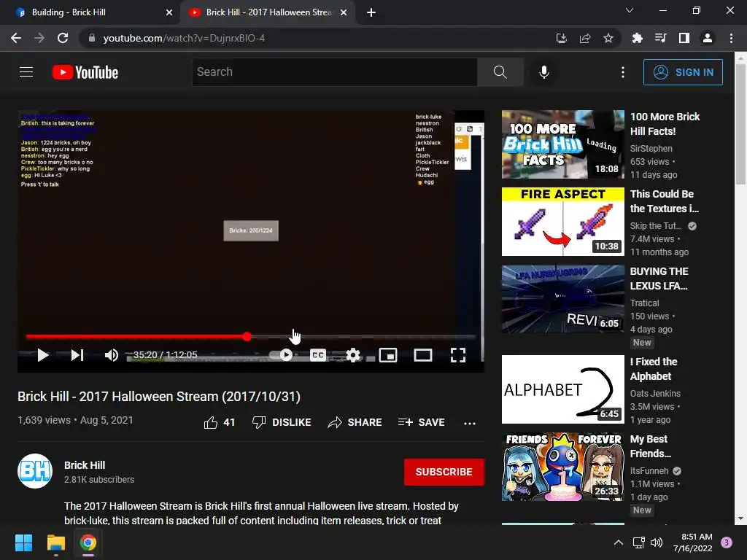747x560 pixels.
Task: Go to the YouTube home logo
Action: pyautogui.click(x=85, y=72)
